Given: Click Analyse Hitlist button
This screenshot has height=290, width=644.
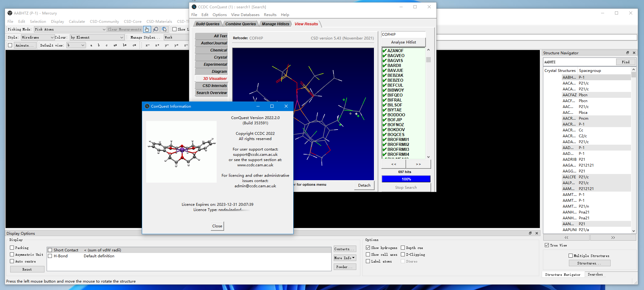Looking at the screenshot, I should click(x=404, y=42).
